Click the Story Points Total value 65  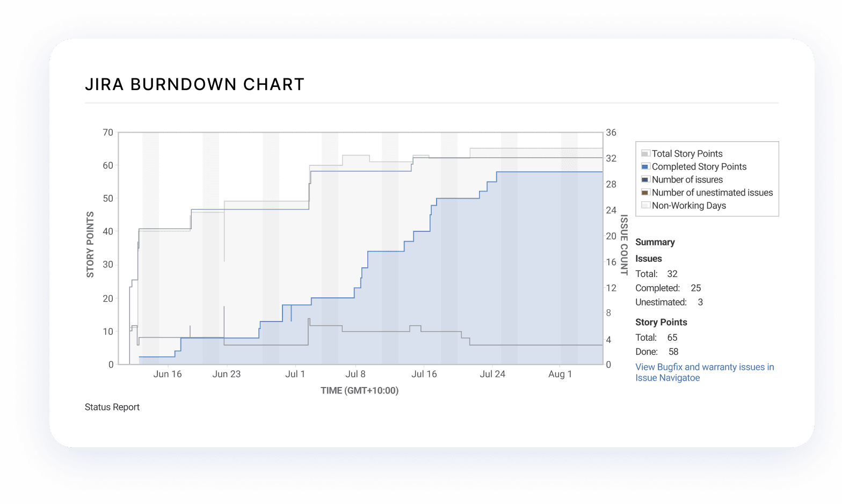click(672, 338)
